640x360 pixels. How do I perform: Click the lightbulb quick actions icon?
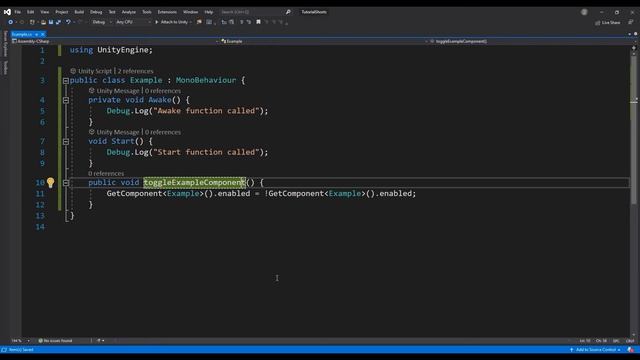50,182
